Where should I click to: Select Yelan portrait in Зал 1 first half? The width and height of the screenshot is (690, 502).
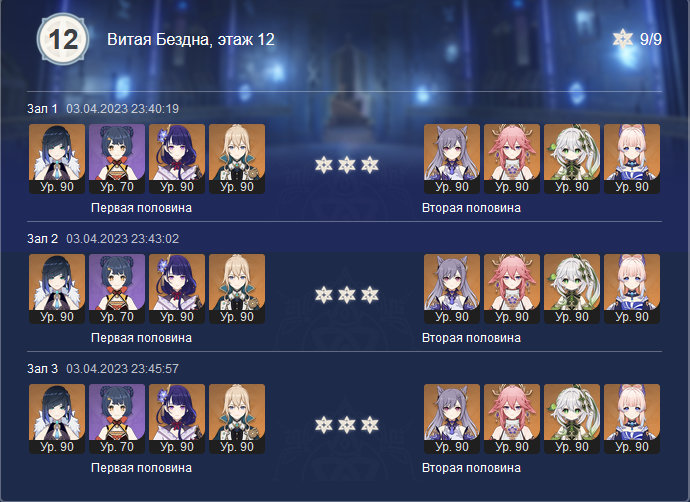tap(57, 159)
